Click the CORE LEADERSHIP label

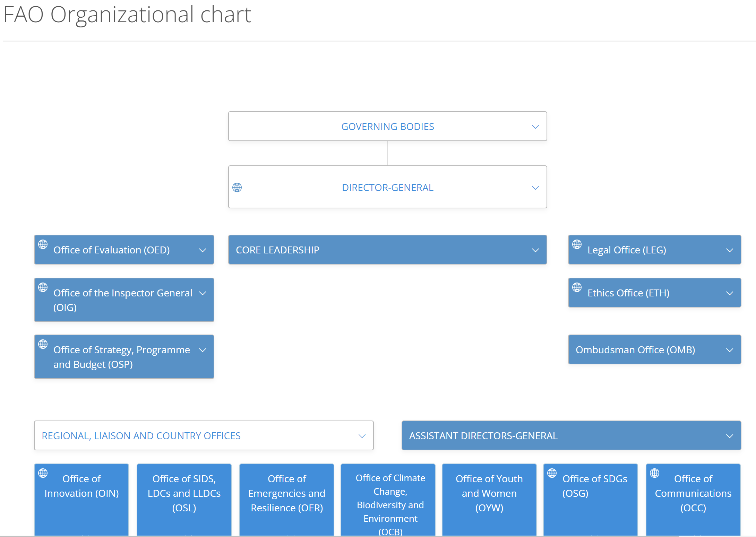pyautogui.click(x=277, y=250)
